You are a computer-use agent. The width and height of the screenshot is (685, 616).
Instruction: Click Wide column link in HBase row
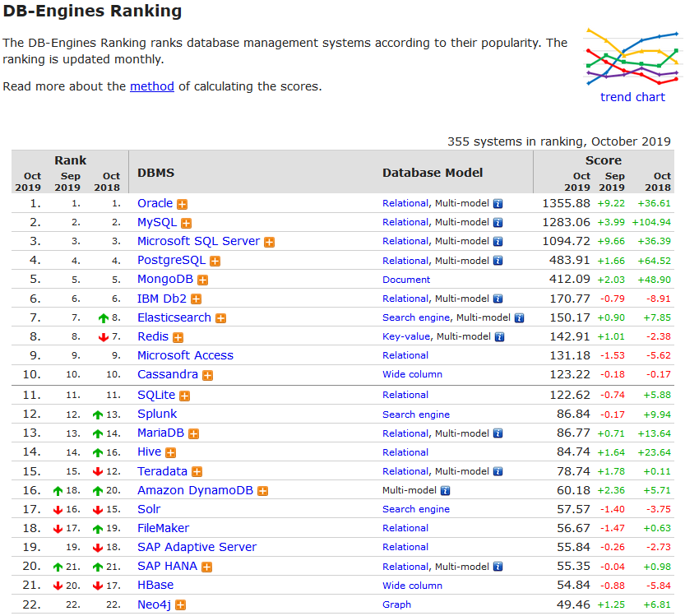pos(413,586)
